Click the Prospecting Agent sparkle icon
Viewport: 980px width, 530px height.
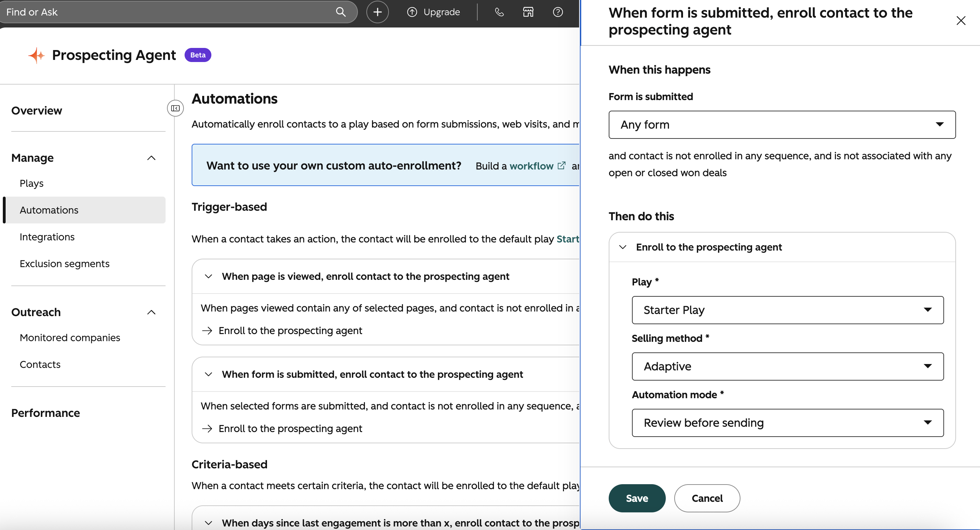(37, 55)
